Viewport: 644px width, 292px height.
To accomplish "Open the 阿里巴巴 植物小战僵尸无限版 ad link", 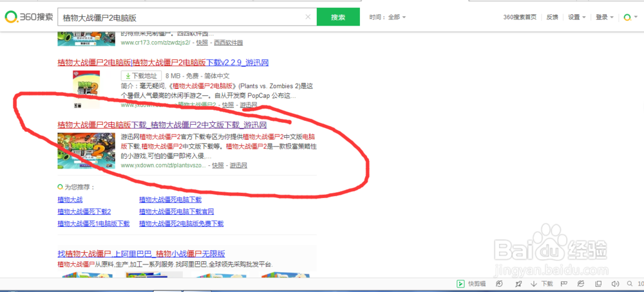I will pos(141,254).
